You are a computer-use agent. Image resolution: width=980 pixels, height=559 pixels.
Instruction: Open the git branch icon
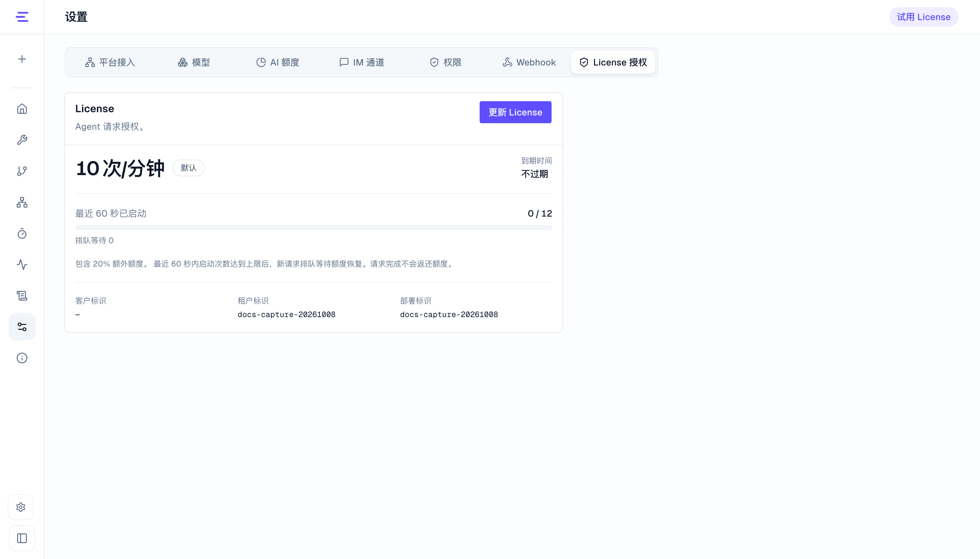(22, 171)
